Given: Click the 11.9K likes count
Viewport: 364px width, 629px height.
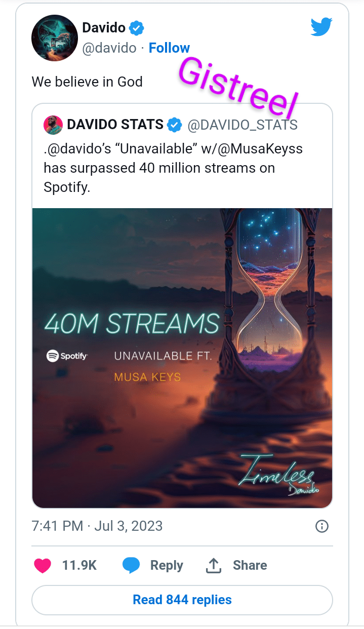Looking at the screenshot, I should [79, 565].
